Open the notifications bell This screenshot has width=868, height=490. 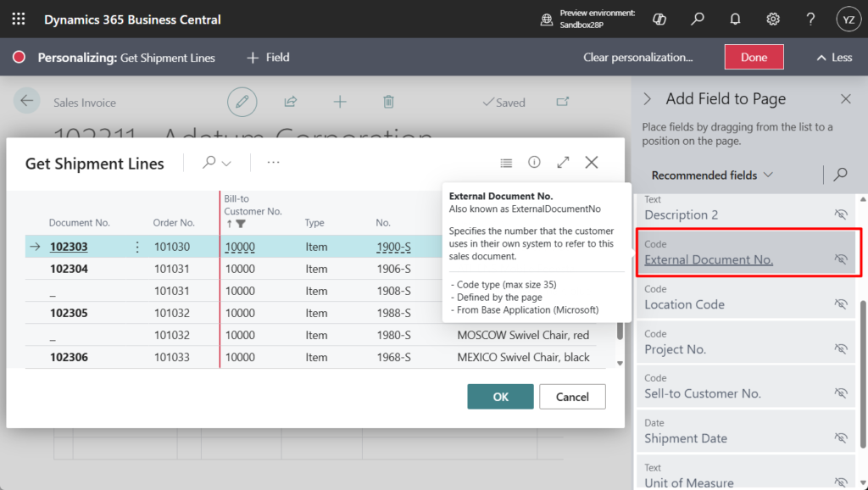(x=735, y=19)
